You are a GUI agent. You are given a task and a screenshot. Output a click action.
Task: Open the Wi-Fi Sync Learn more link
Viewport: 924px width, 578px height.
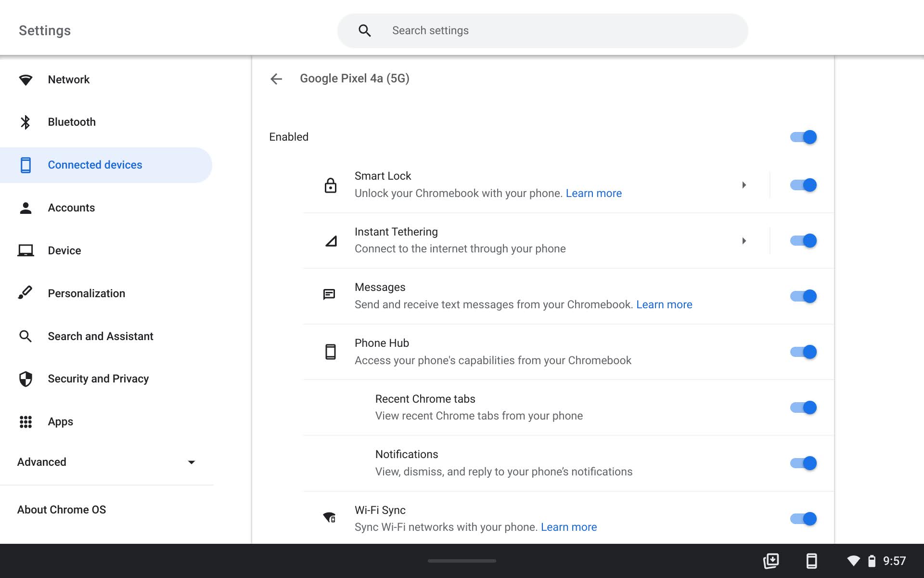(x=569, y=527)
